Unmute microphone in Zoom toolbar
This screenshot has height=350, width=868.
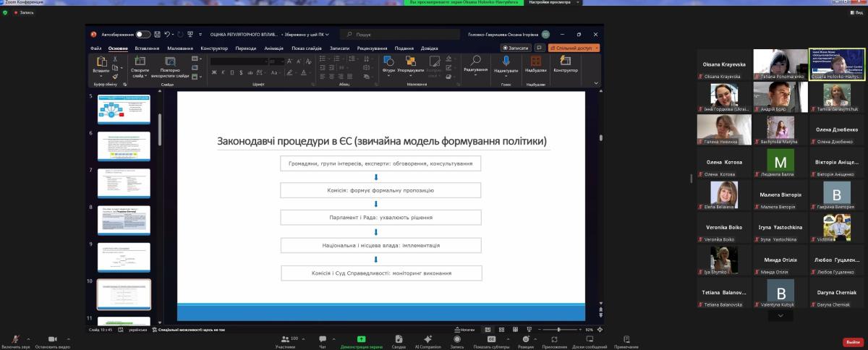[x=15, y=340]
